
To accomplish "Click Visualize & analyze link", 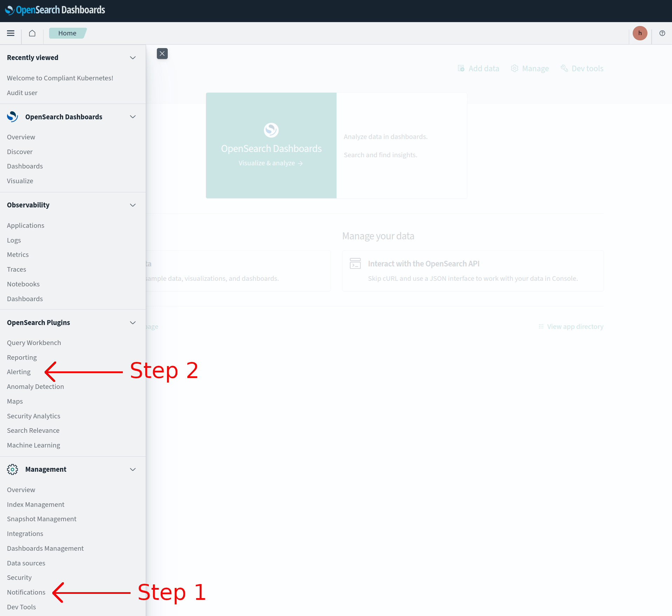I will pyautogui.click(x=271, y=163).
